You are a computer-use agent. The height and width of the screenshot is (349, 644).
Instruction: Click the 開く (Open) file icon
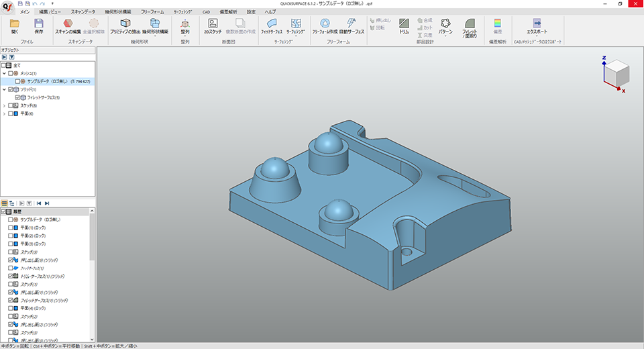pyautogui.click(x=15, y=26)
